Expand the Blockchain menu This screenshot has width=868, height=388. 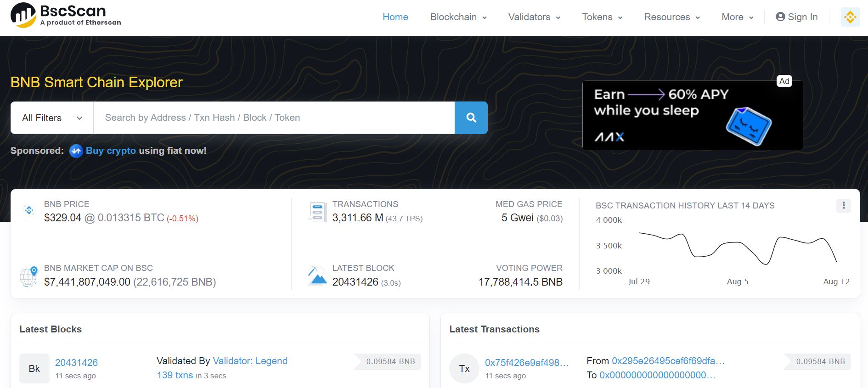(458, 17)
